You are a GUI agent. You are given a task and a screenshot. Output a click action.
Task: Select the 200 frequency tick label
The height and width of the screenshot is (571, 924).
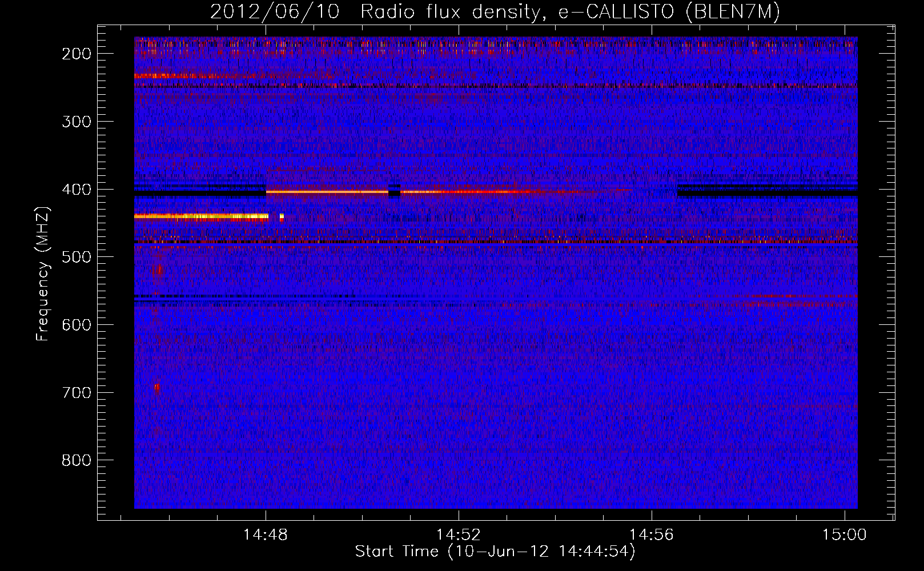coord(77,54)
